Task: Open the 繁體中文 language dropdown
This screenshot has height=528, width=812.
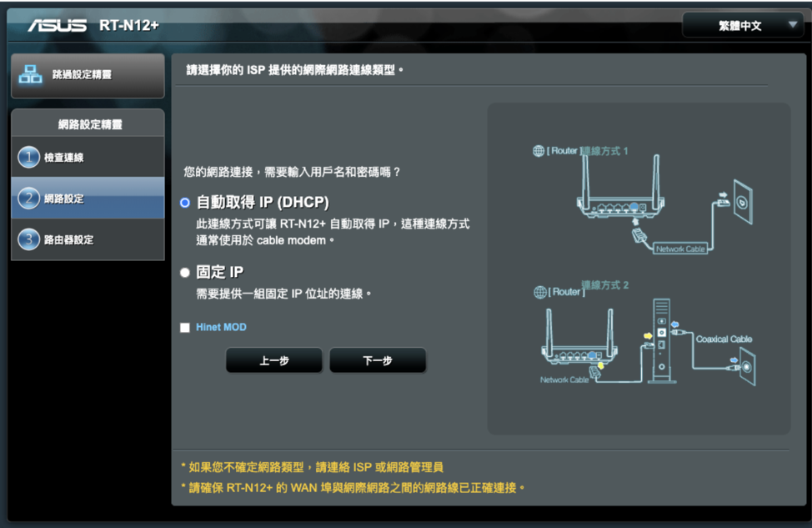Action: click(x=743, y=25)
